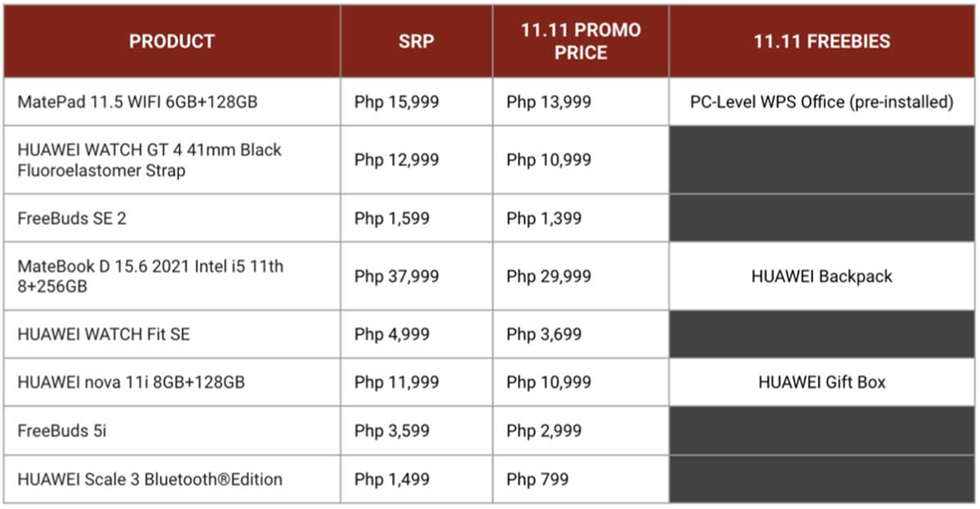Select HUAWEI WATCH Fit SE product cell

171,334
